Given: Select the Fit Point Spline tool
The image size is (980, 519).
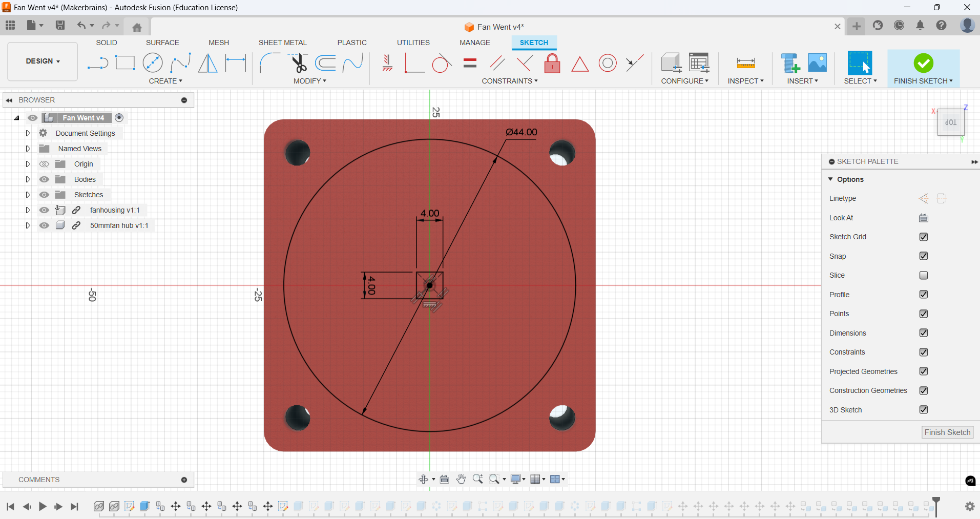Looking at the screenshot, I should click(x=181, y=63).
